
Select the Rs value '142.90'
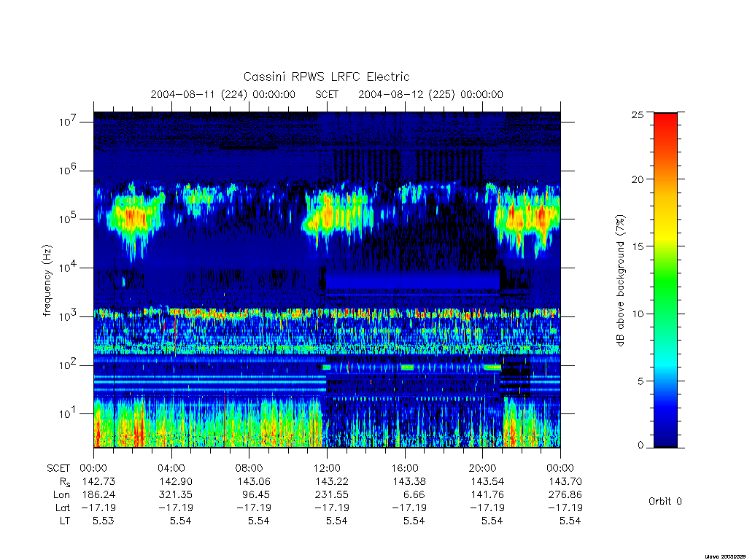[x=176, y=481]
